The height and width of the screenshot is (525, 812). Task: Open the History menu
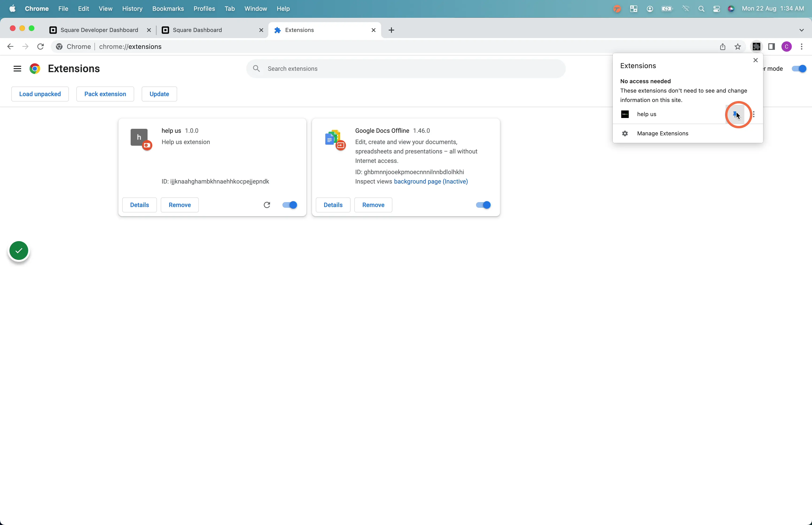pos(132,9)
